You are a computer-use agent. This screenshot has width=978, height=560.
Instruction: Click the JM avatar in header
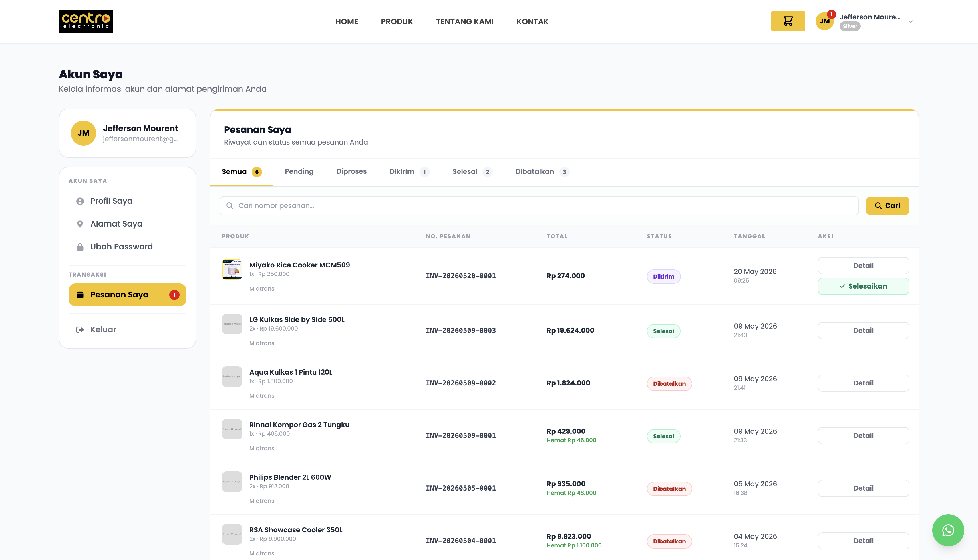point(824,21)
